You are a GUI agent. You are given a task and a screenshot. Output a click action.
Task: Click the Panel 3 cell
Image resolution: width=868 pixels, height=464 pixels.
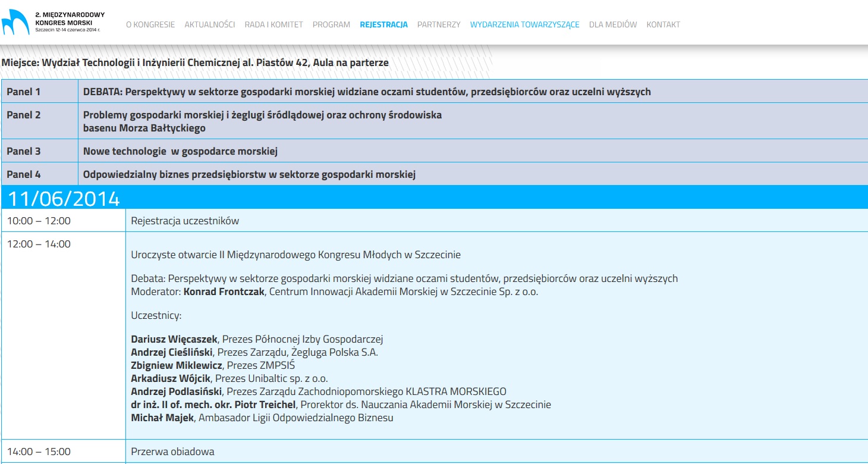coord(40,151)
